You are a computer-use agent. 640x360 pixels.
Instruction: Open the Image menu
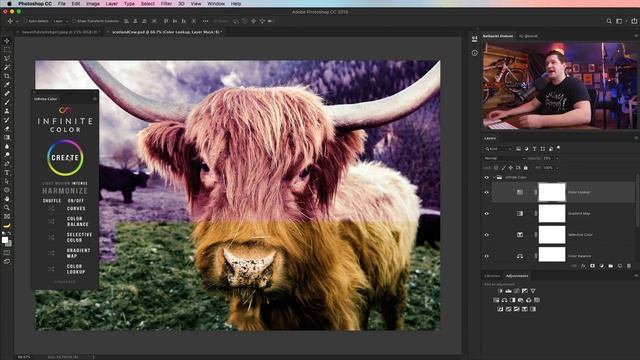coord(93,4)
